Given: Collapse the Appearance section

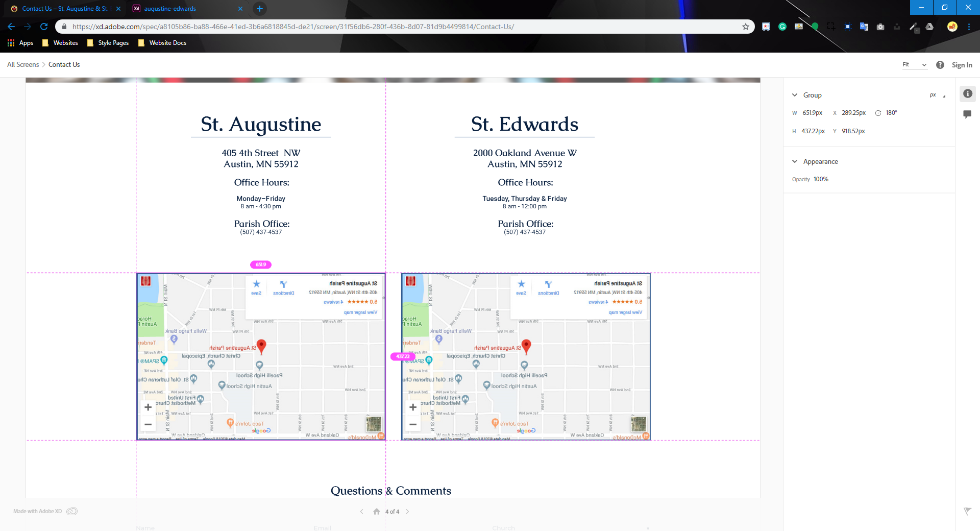Looking at the screenshot, I should pos(795,161).
